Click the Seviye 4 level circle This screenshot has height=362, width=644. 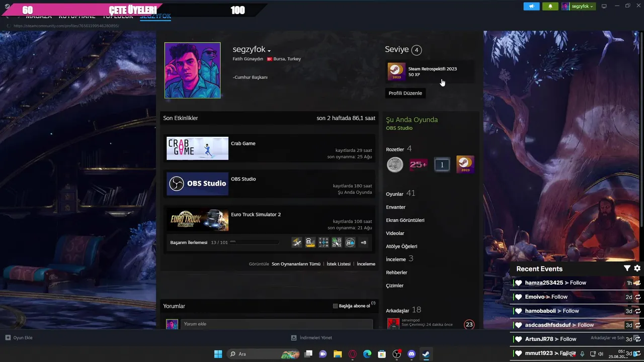tap(416, 50)
